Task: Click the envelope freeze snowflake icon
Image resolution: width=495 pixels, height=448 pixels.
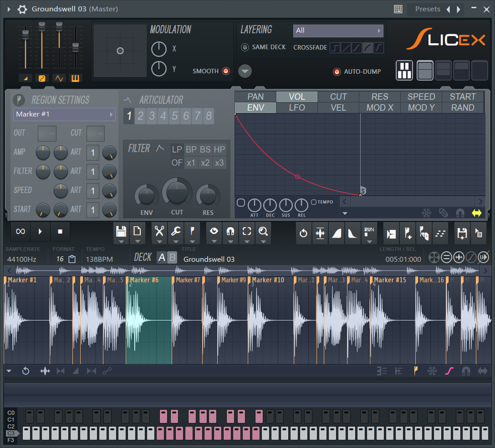Action: pyautogui.click(x=426, y=213)
